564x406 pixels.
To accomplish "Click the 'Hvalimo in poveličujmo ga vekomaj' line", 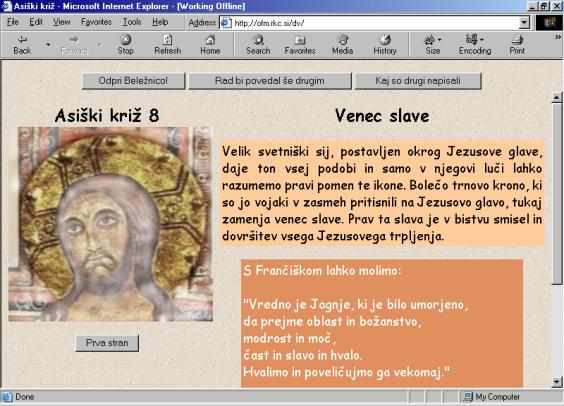I will pyautogui.click(x=346, y=372).
